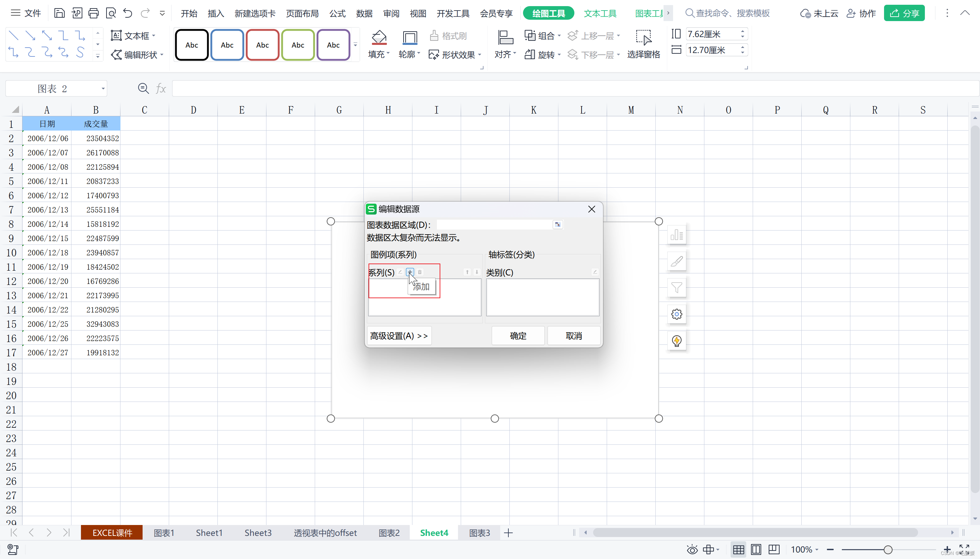Switch to normal view icon in status bar
Screen dimensions: 980x559
pyautogui.click(x=738, y=549)
